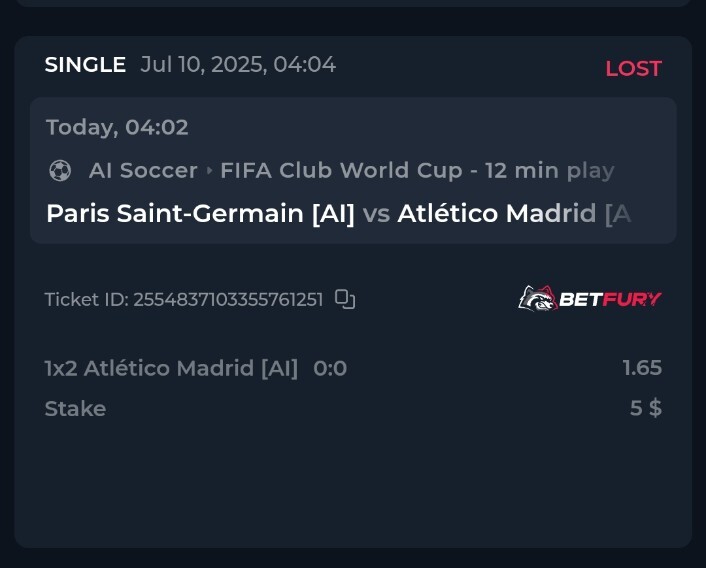This screenshot has width=706, height=568.
Task: Click the BetFury raccoon logo
Action: 537,298
